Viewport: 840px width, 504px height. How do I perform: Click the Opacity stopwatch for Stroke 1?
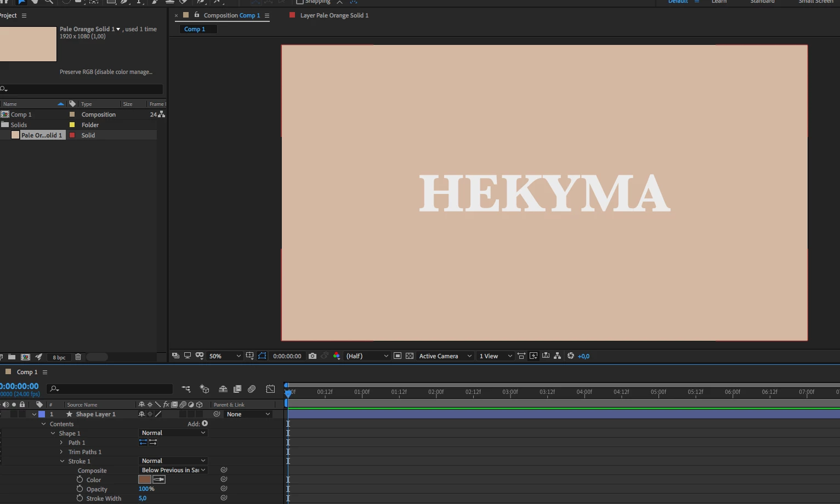click(80, 489)
